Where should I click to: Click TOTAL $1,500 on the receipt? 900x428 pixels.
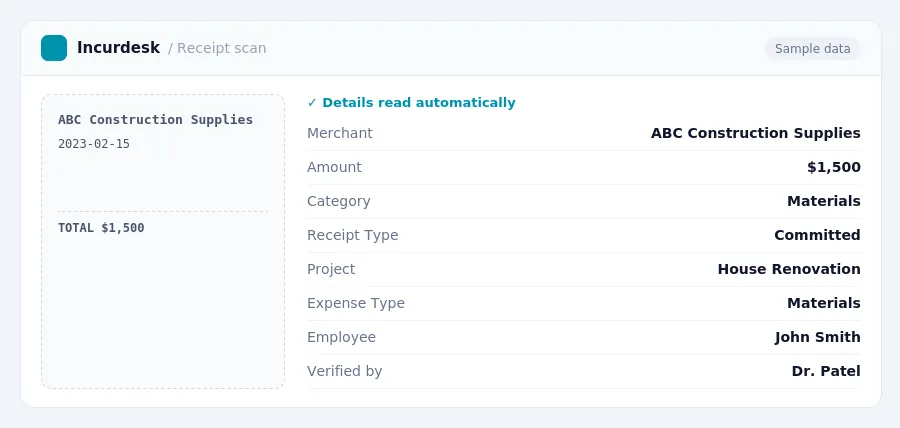[x=101, y=228]
